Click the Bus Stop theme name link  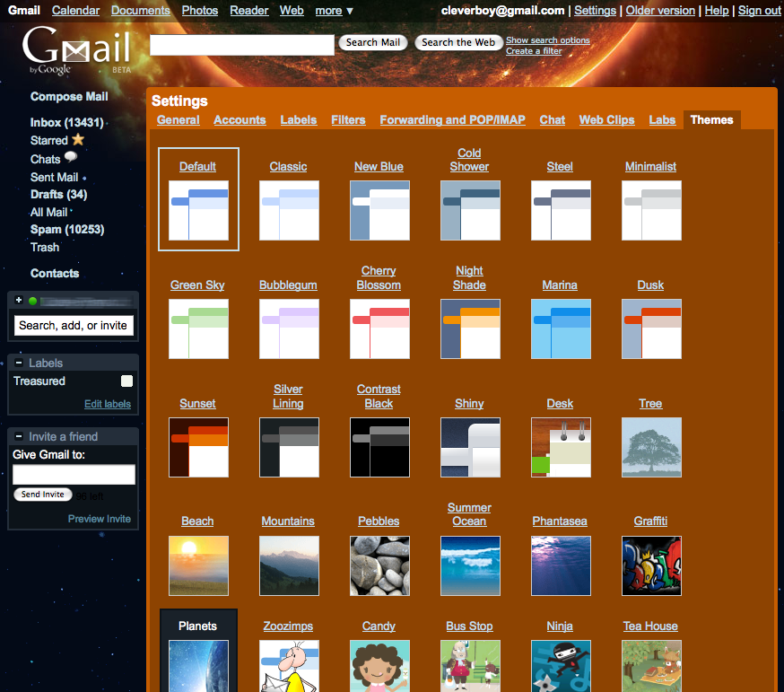coord(469,626)
